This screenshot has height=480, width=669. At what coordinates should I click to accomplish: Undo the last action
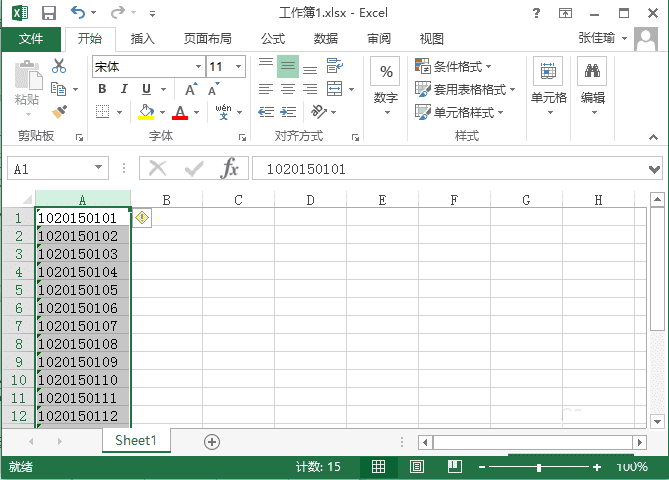click(78, 12)
